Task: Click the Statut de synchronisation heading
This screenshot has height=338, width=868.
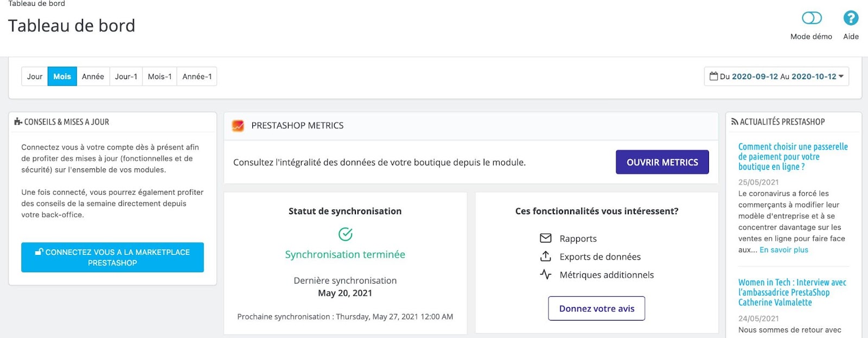Action: (x=345, y=211)
